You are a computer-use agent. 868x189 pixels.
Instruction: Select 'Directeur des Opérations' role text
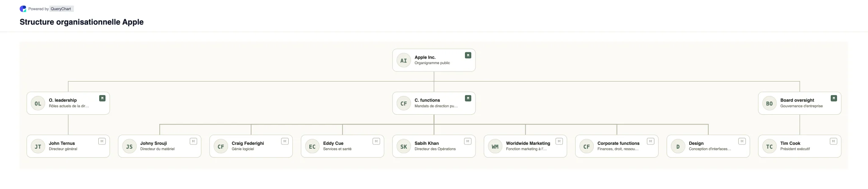pos(435,149)
